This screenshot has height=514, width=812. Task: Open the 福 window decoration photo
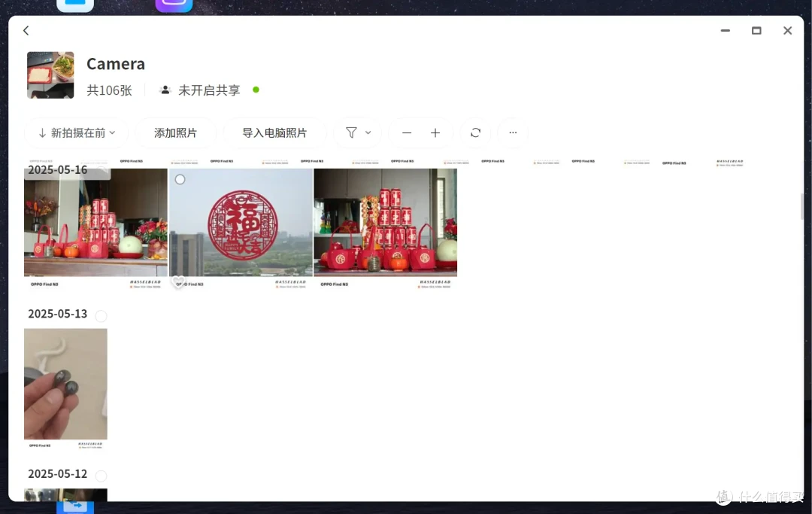241,228
